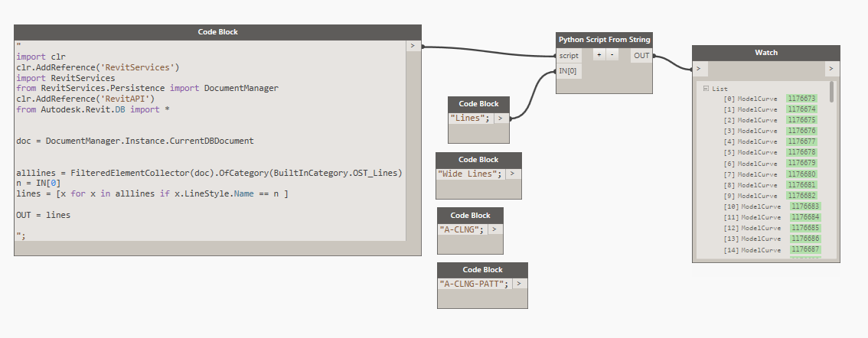The height and width of the screenshot is (338, 868).
Task: Click the "A-CLNG" code text field
Action: (x=463, y=229)
